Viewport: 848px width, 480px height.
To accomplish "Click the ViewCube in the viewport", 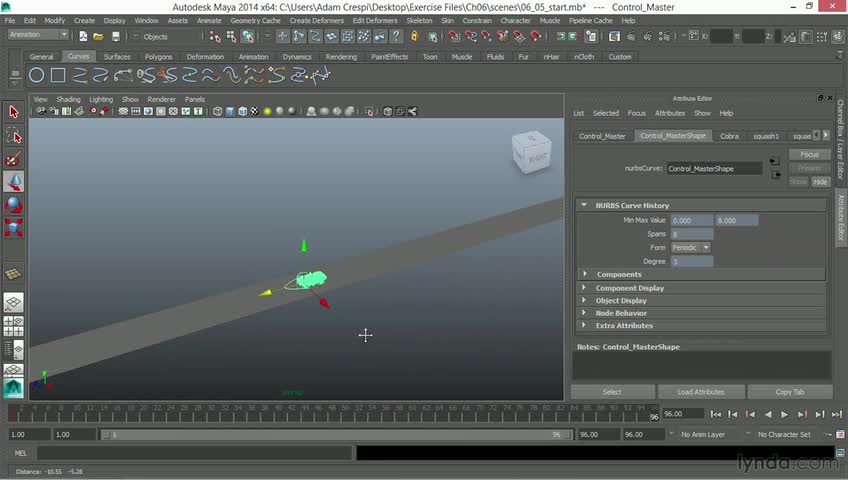I will coord(530,152).
